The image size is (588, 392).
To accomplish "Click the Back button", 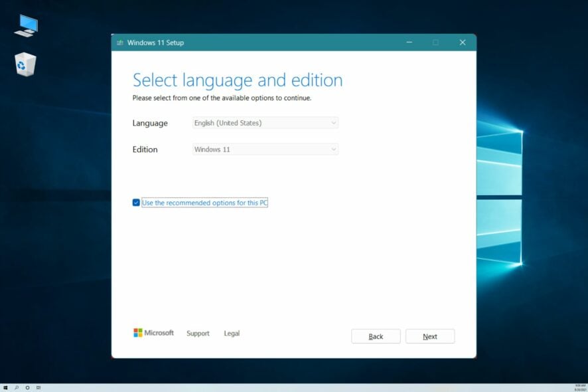I will (376, 336).
